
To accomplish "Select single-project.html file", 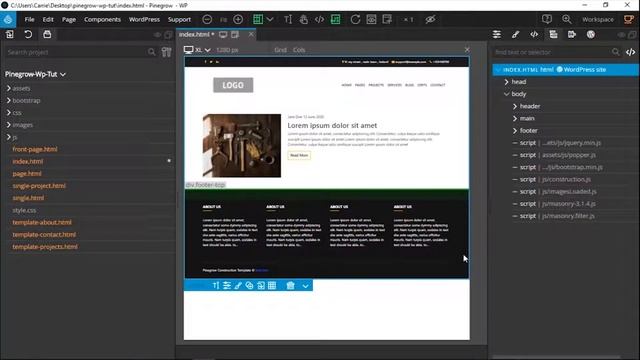I will click(39, 186).
